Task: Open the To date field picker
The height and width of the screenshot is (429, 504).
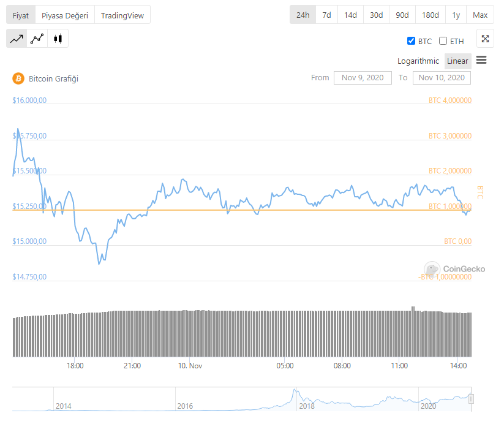Action: tap(442, 78)
